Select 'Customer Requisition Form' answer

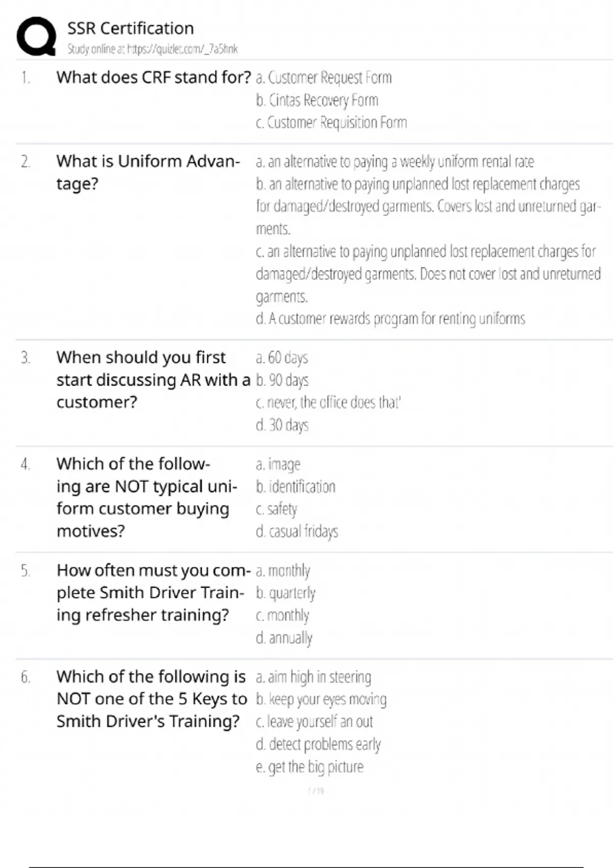click(x=331, y=123)
